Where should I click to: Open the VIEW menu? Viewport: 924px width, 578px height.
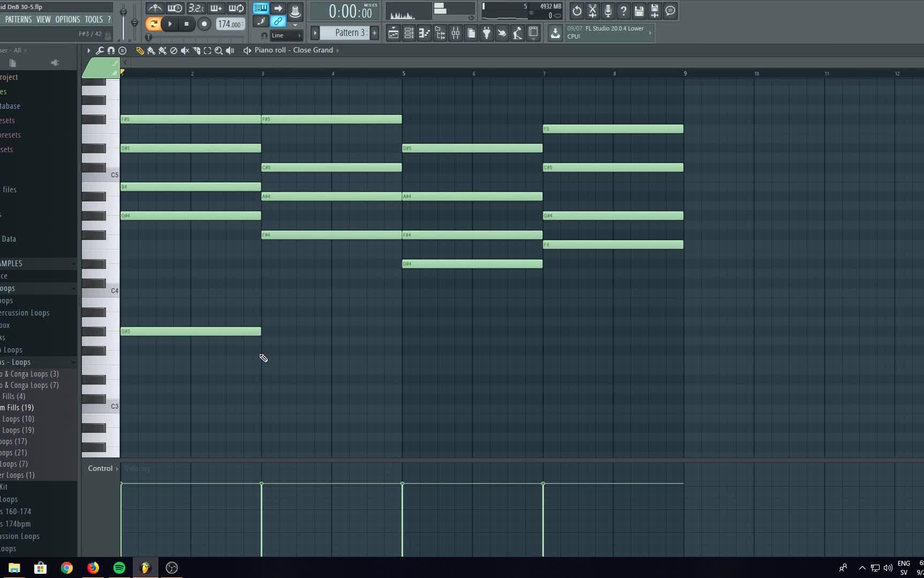[x=43, y=19]
